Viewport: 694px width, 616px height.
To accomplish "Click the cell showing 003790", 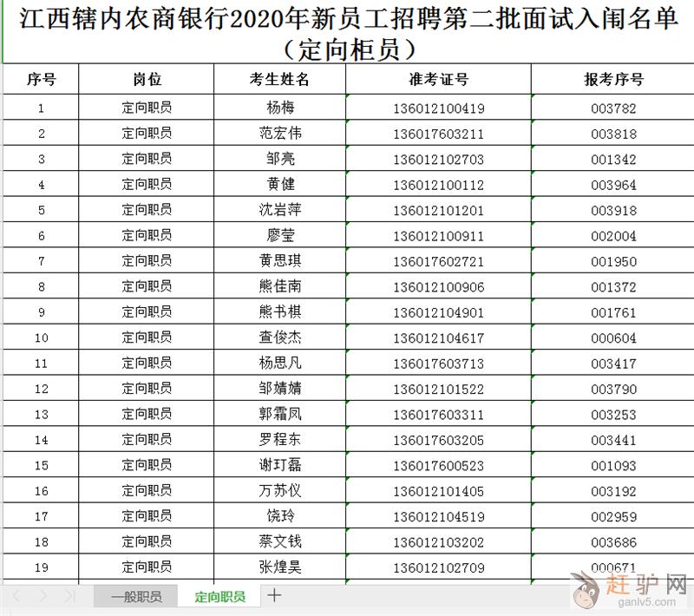I will 613,389.
